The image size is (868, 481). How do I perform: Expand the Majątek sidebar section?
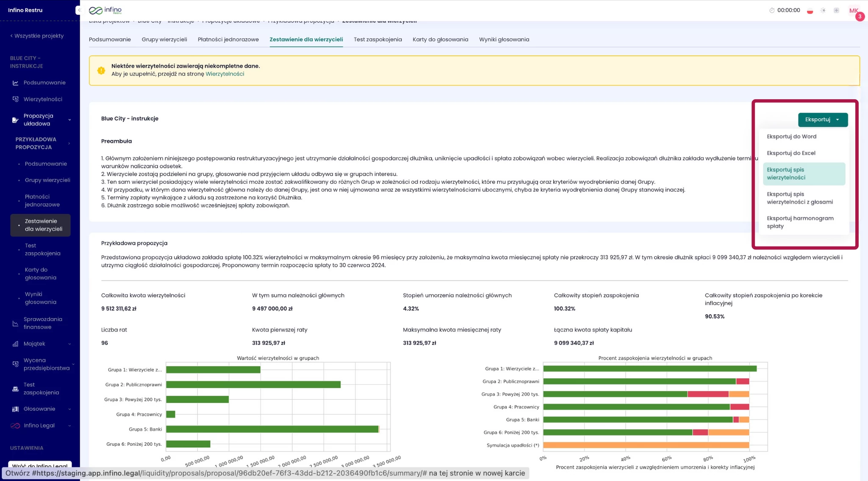click(x=70, y=344)
